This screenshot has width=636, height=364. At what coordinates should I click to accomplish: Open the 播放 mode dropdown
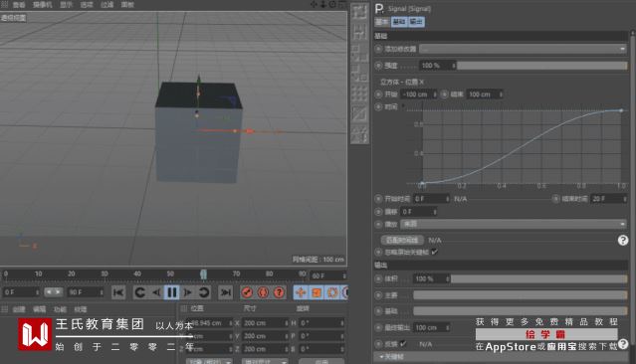click(x=514, y=224)
